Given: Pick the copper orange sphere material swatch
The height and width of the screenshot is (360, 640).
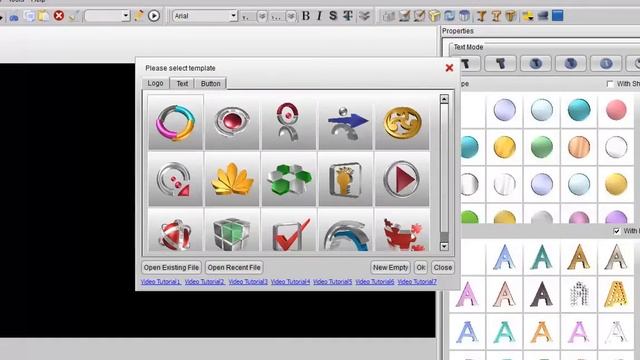Looking at the screenshot, I should tap(579, 147).
